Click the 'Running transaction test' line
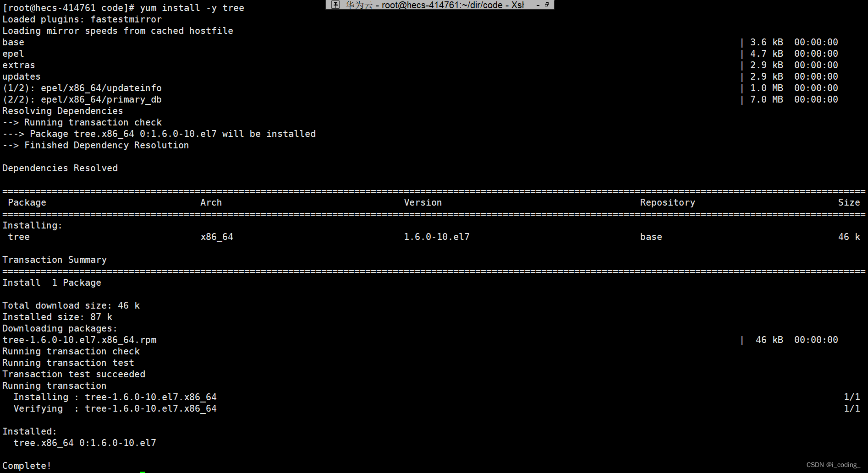 (68, 363)
